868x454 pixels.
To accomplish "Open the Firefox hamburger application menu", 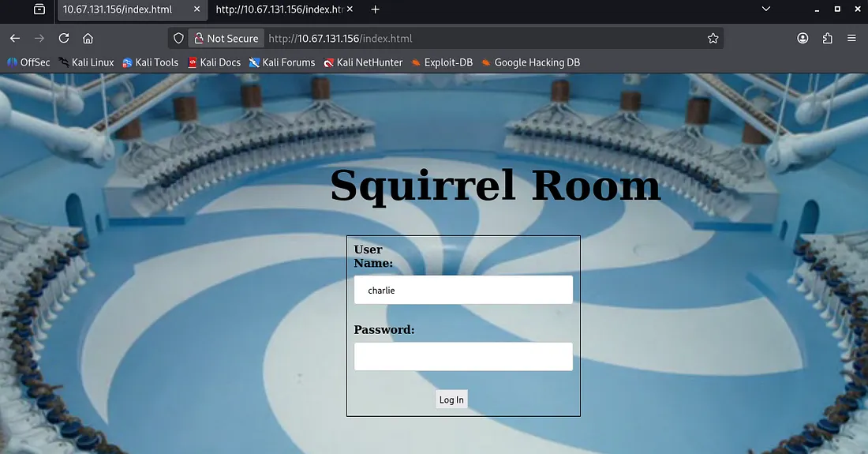I will coord(852,38).
